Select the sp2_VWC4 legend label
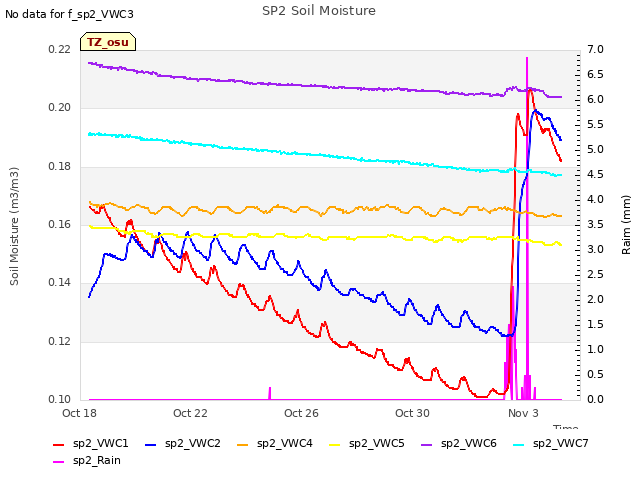This screenshot has height=480, width=640. tap(284, 444)
